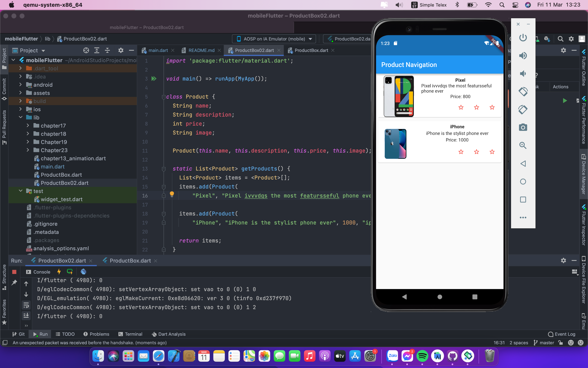Collapse the lib folder
This screenshot has width=588, height=368.
coord(21,117)
